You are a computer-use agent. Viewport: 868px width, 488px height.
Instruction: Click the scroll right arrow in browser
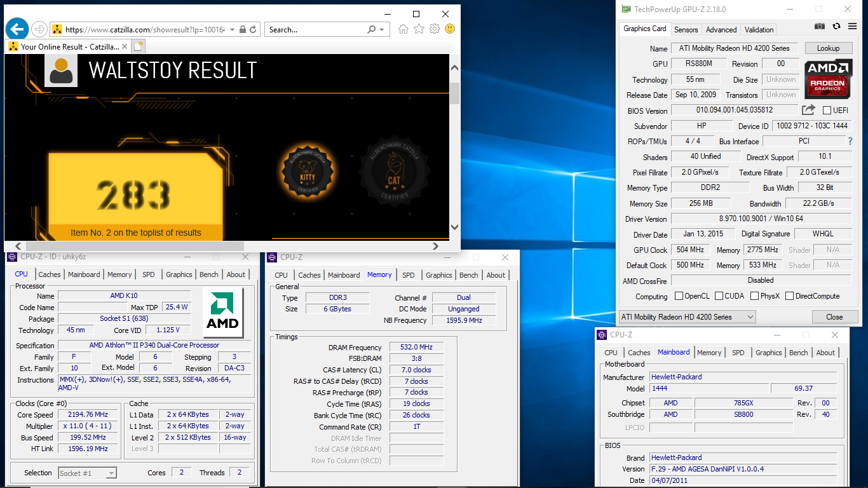[435, 246]
